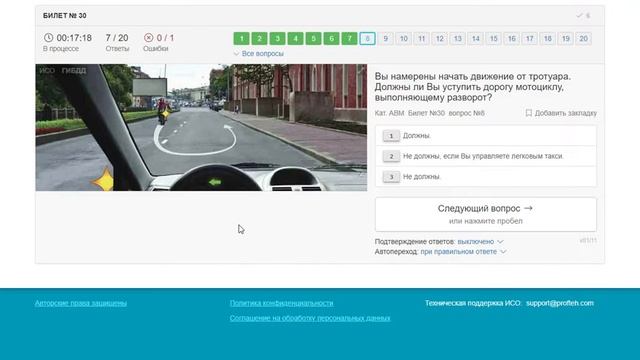Choose answer 3 'Не должны'
This screenshot has height=360, width=640.
click(x=486, y=177)
